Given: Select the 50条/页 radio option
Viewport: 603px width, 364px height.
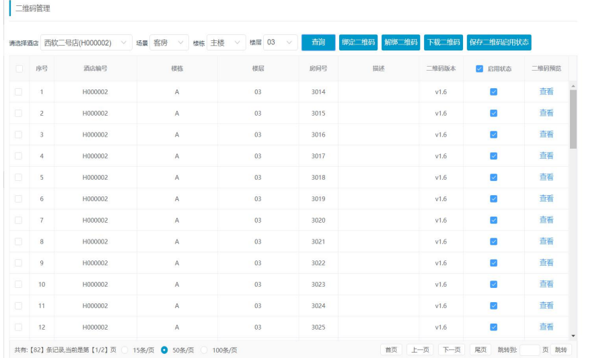Looking at the screenshot, I should pyautogui.click(x=164, y=350).
